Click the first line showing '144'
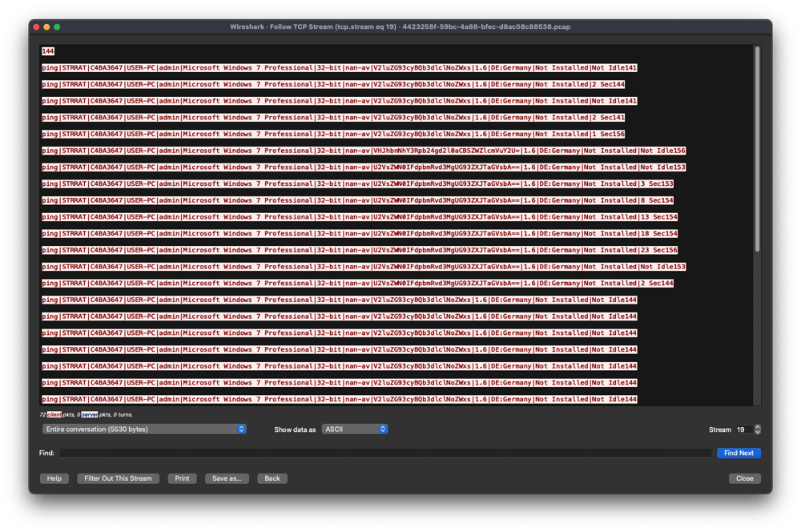This screenshot has width=801, height=532. coord(48,51)
